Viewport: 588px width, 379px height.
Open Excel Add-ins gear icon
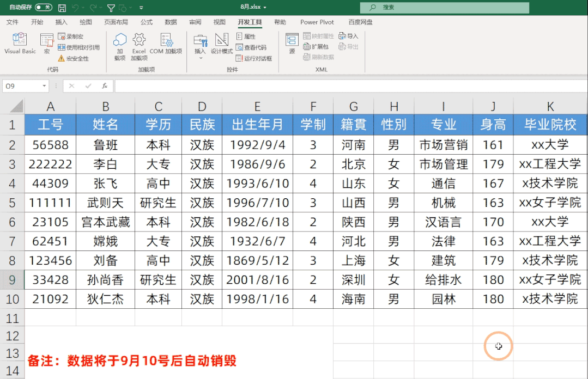(x=139, y=46)
